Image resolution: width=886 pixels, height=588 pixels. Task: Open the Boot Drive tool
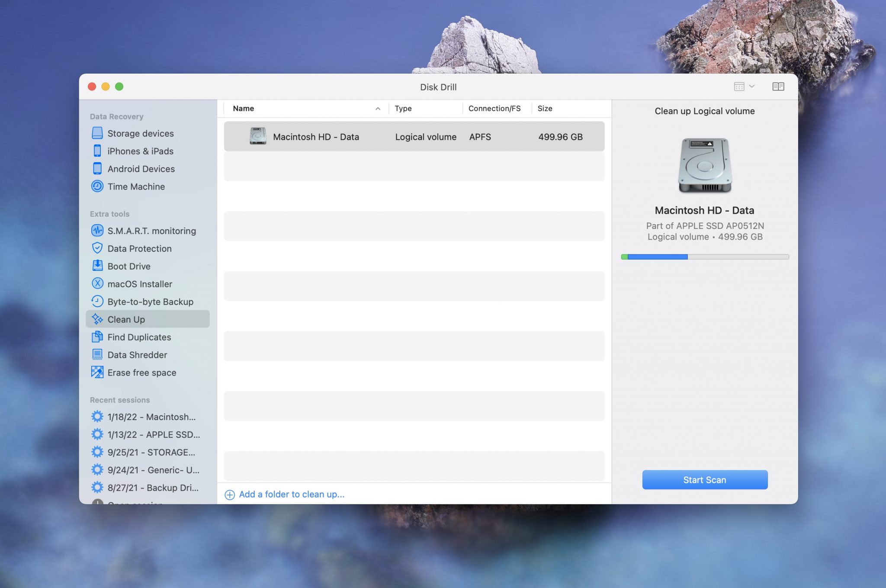[128, 266]
